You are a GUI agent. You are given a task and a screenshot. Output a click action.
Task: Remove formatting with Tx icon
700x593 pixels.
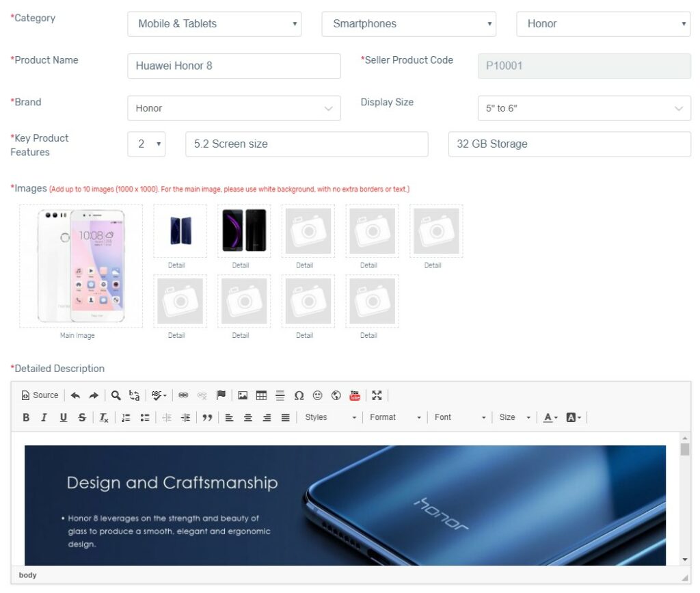pyautogui.click(x=104, y=417)
